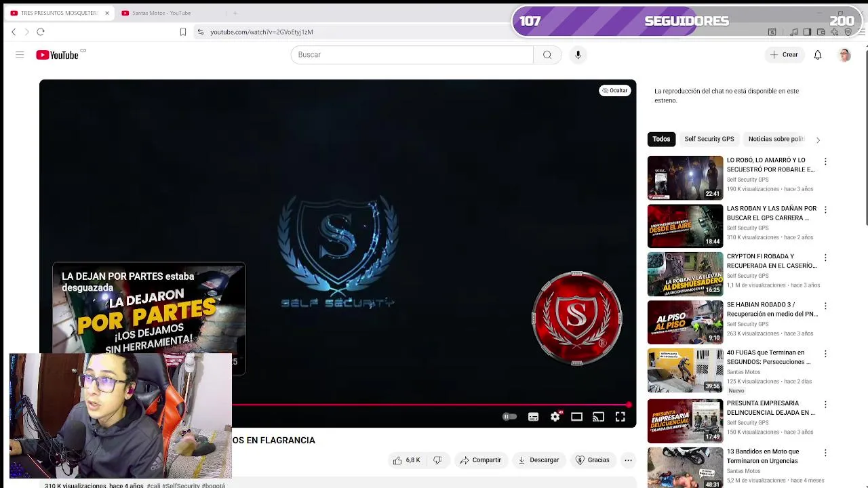The image size is (868, 488).
Task: Toggle subtitles in the video player
Action: click(533, 417)
